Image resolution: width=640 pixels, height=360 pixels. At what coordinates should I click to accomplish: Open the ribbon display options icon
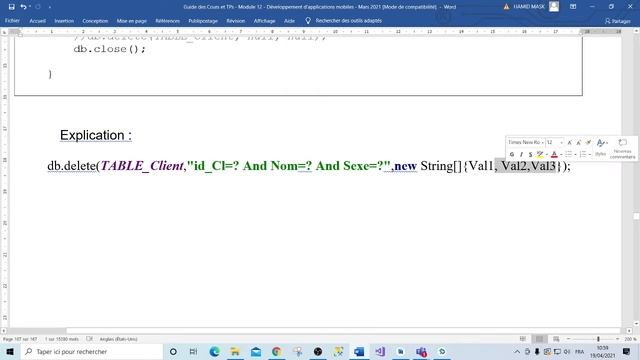tap(573, 7)
